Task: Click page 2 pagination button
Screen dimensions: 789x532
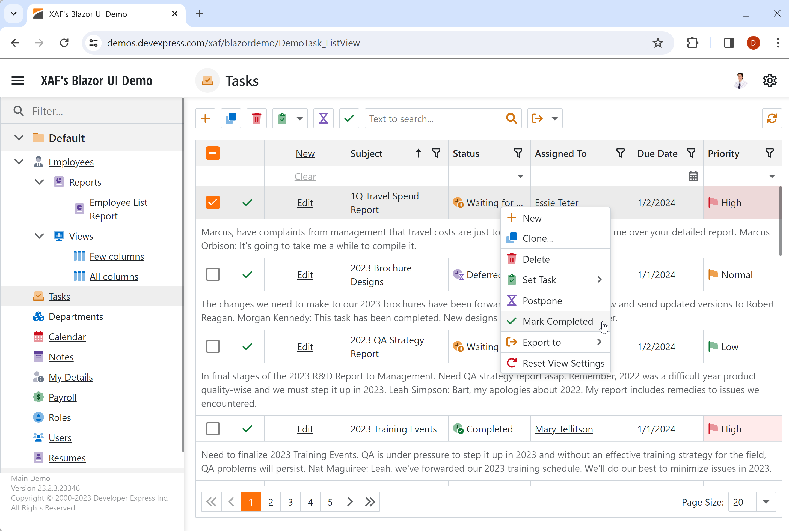Action: pyautogui.click(x=271, y=502)
